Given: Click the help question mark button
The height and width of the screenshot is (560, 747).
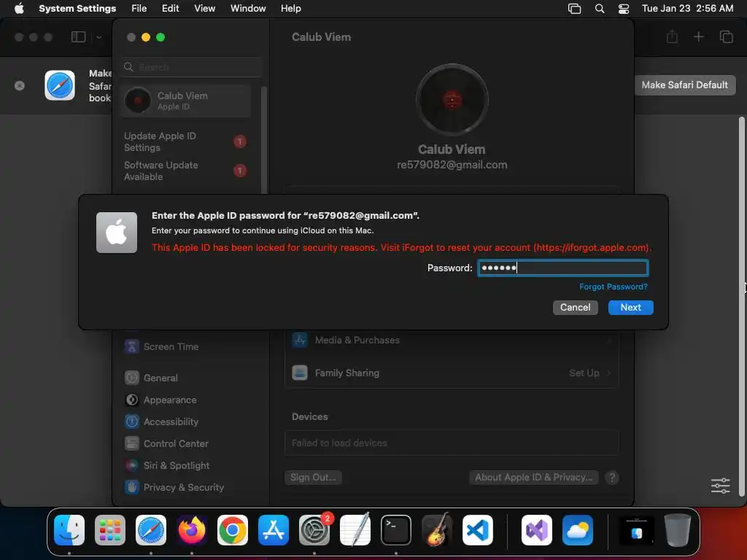Looking at the screenshot, I should click(612, 478).
